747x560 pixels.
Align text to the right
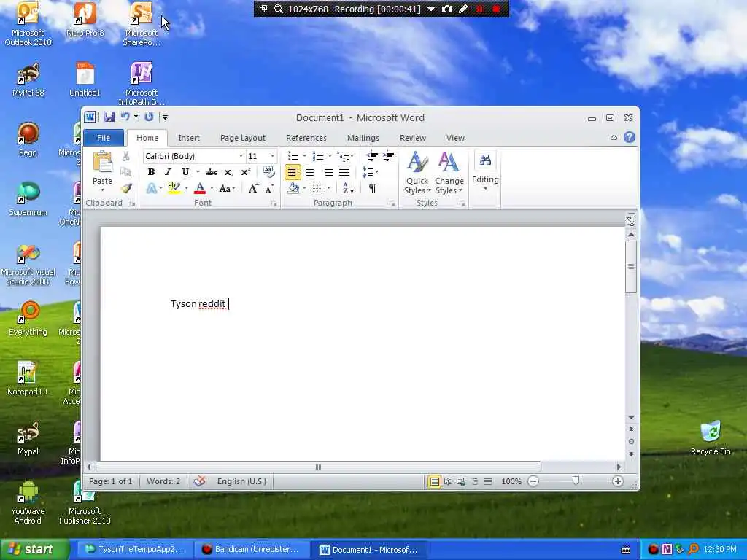328,172
